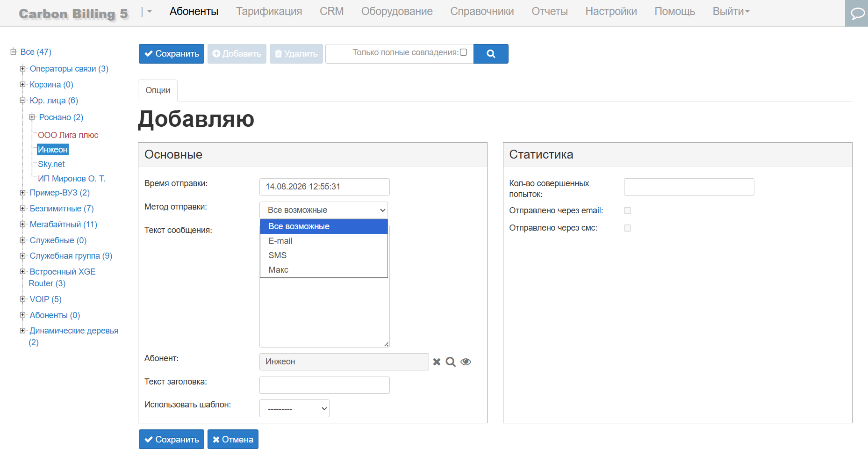Screen dimensions: 868x464
Task: Open Служебные (0) group
Action: (x=58, y=240)
